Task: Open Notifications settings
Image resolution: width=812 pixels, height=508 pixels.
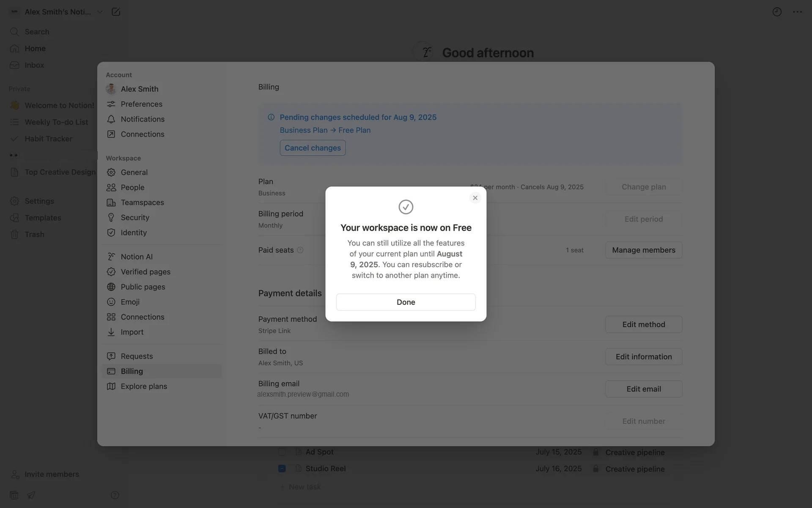Action: (162, 119)
